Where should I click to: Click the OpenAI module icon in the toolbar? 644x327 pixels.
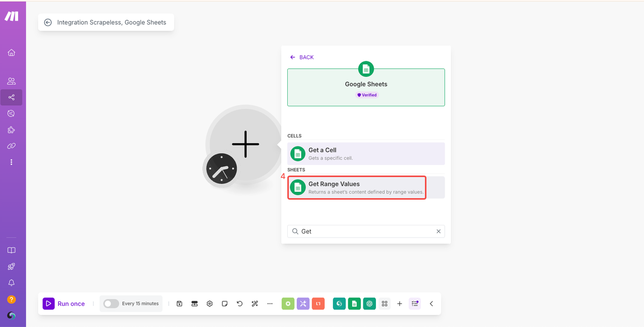[x=369, y=304]
